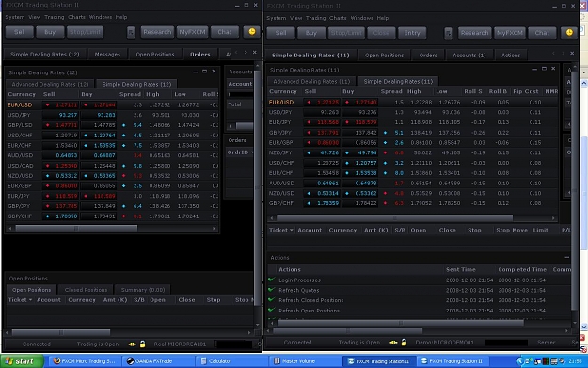Click GBP/JPY sell price 137.791 in right window

coord(322,133)
